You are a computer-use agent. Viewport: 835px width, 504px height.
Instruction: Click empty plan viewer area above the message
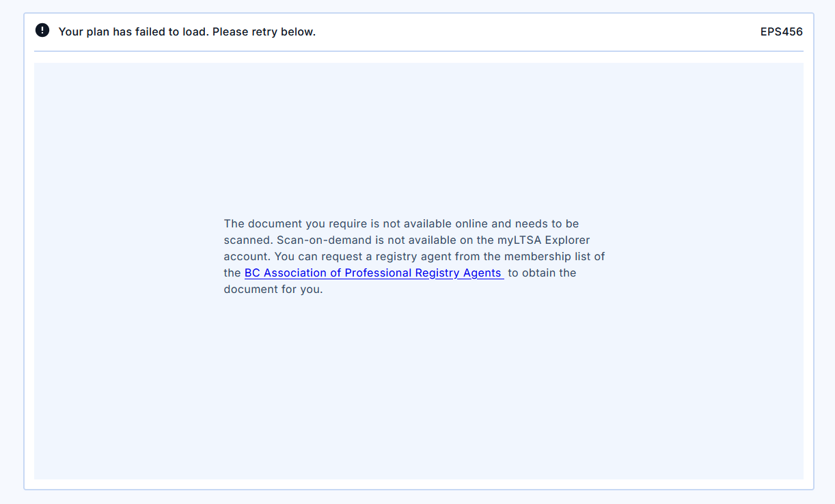tap(418, 137)
